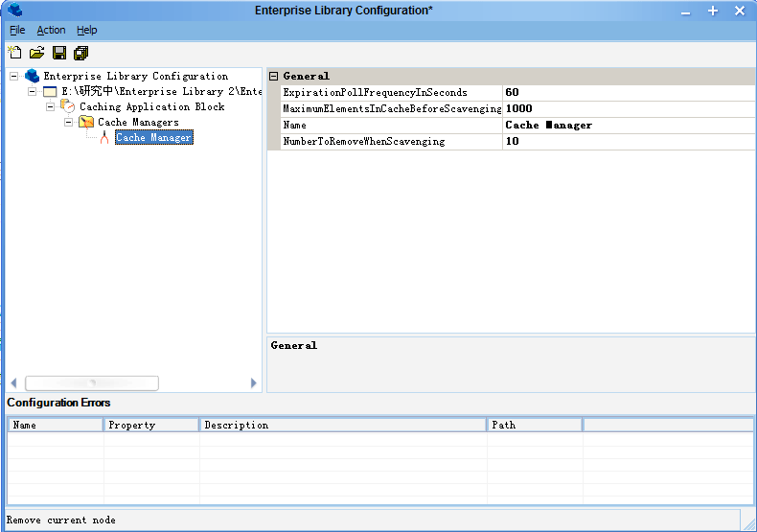757x532 pixels.
Task: Collapse the Enterprise Library Configuration root node
Action: click(x=14, y=76)
